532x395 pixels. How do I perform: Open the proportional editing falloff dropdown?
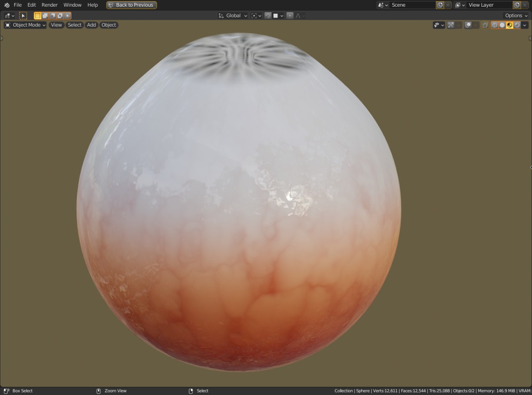pos(300,16)
